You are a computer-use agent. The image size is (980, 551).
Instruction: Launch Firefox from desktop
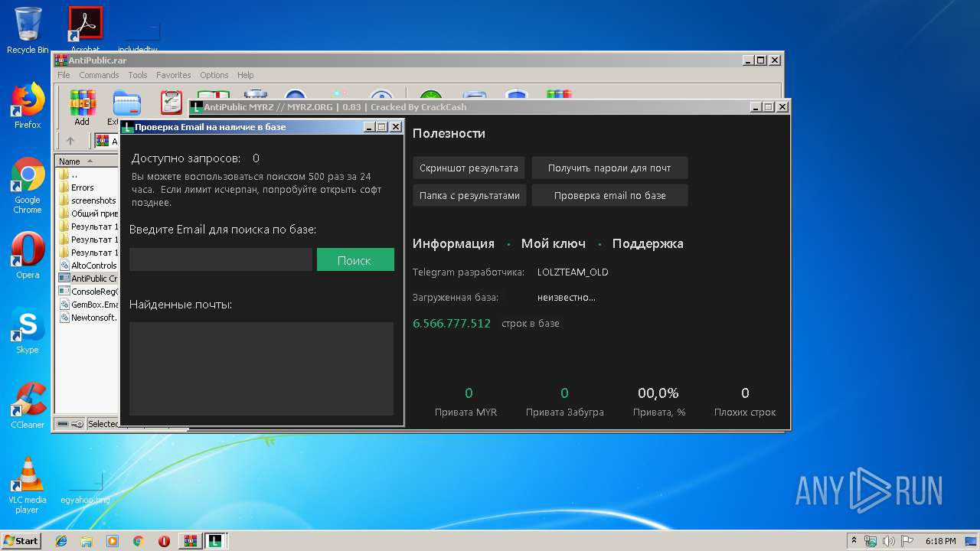[28, 106]
